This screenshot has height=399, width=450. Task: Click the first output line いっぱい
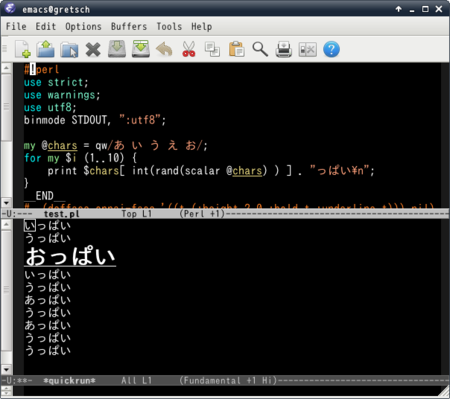(x=47, y=226)
